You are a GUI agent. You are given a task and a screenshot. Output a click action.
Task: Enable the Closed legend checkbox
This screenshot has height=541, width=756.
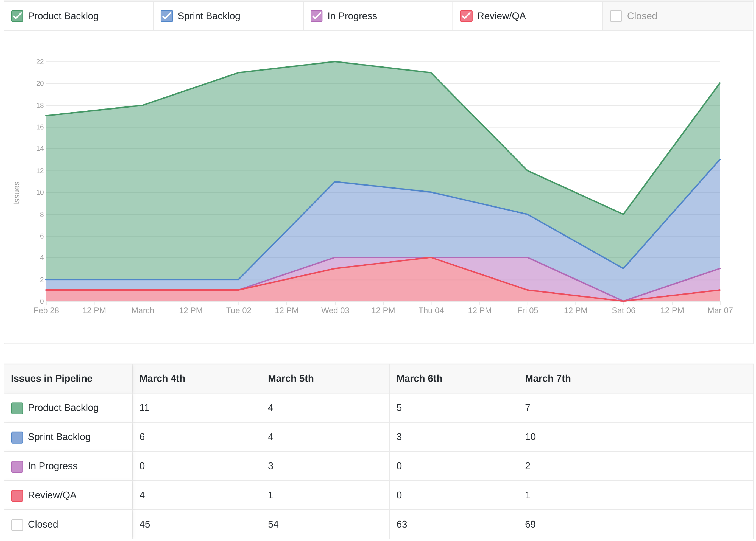pos(615,16)
